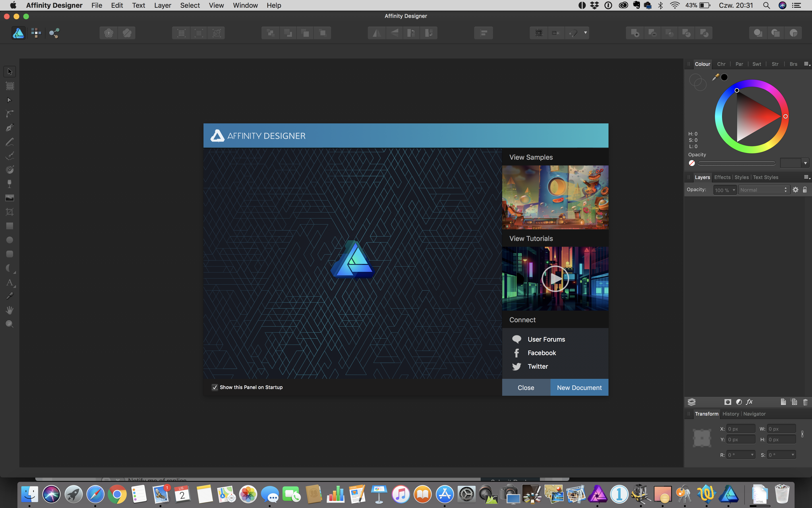Image resolution: width=812 pixels, height=508 pixels.
Task: Switch to the History tab
Action: click(x=731, y=414)
